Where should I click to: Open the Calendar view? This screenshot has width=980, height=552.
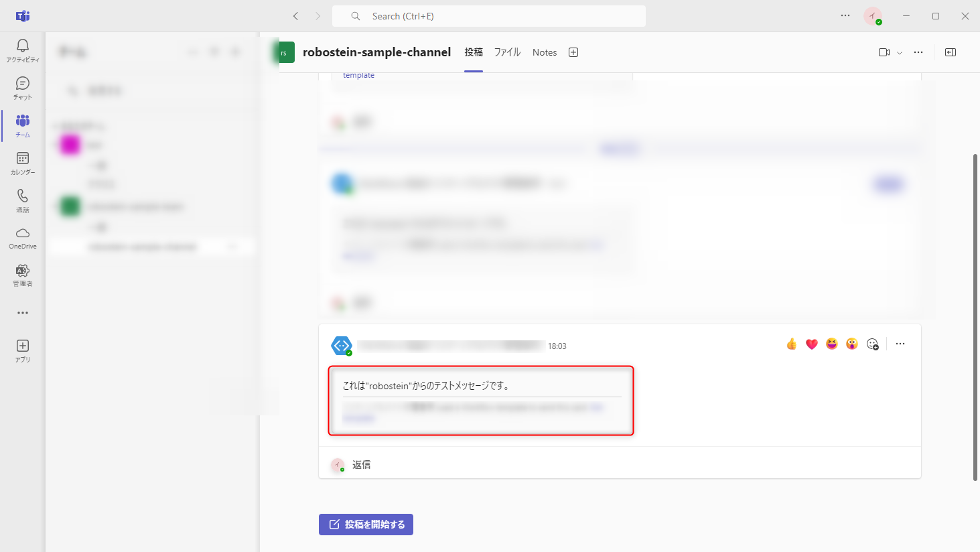23,163
